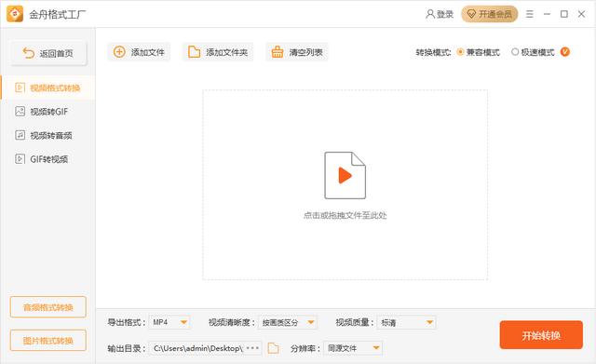Go back with 返回首页 button

(x=48, y=53)
